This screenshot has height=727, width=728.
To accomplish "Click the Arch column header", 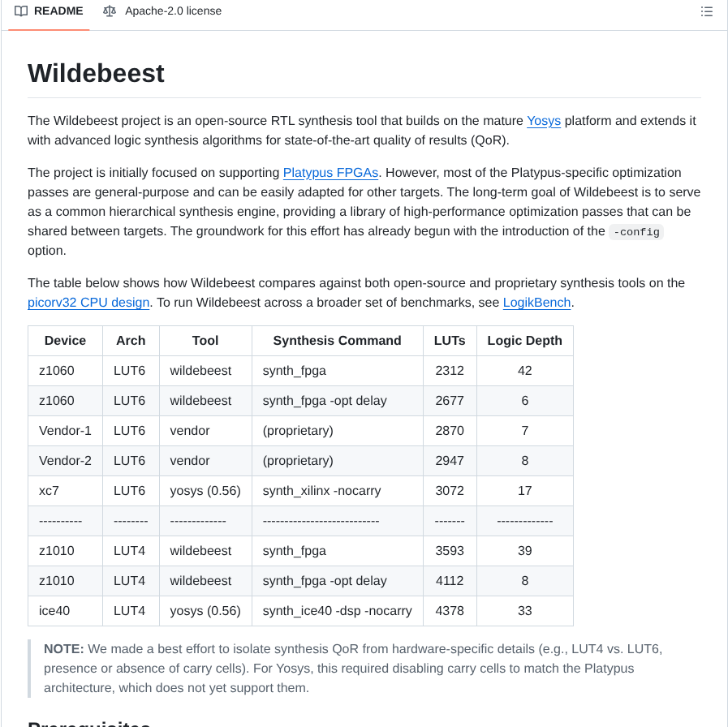I will pos(131,341).
